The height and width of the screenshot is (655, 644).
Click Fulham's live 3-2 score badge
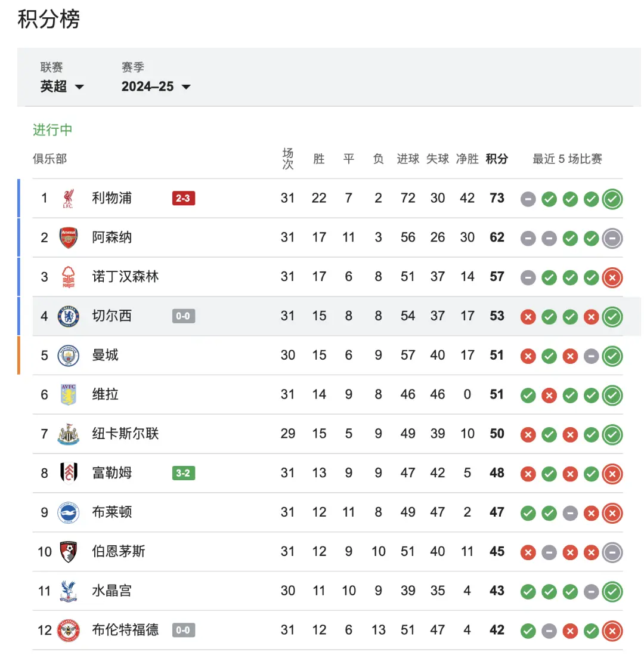click(183, 473)
